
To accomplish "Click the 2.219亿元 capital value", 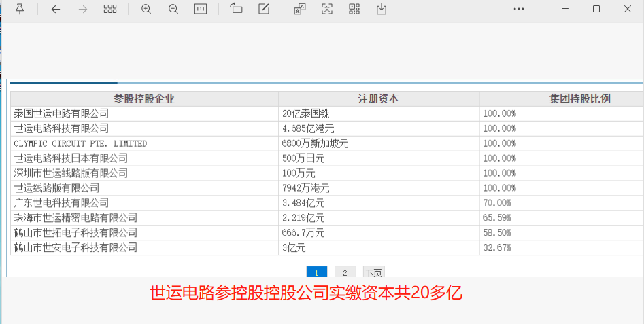I will pyautogui.click(x=303, y=218).
